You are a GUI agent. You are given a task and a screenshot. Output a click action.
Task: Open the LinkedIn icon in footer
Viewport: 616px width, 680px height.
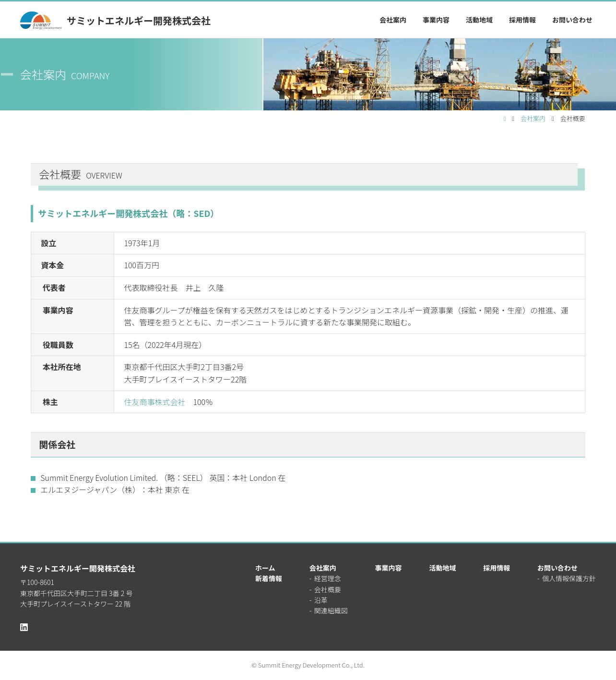pyautogui.click(x=24, y=627)
